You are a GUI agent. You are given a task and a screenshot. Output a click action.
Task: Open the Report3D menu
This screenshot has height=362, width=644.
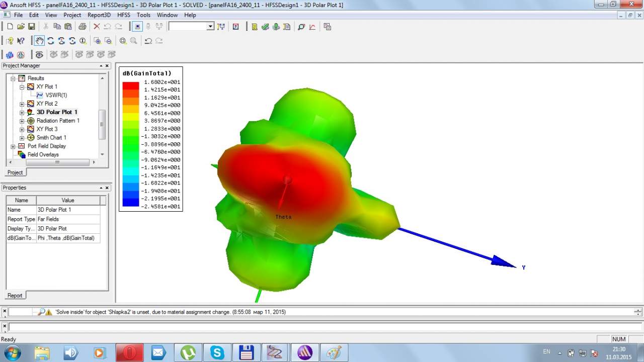(x=99, y=15)
